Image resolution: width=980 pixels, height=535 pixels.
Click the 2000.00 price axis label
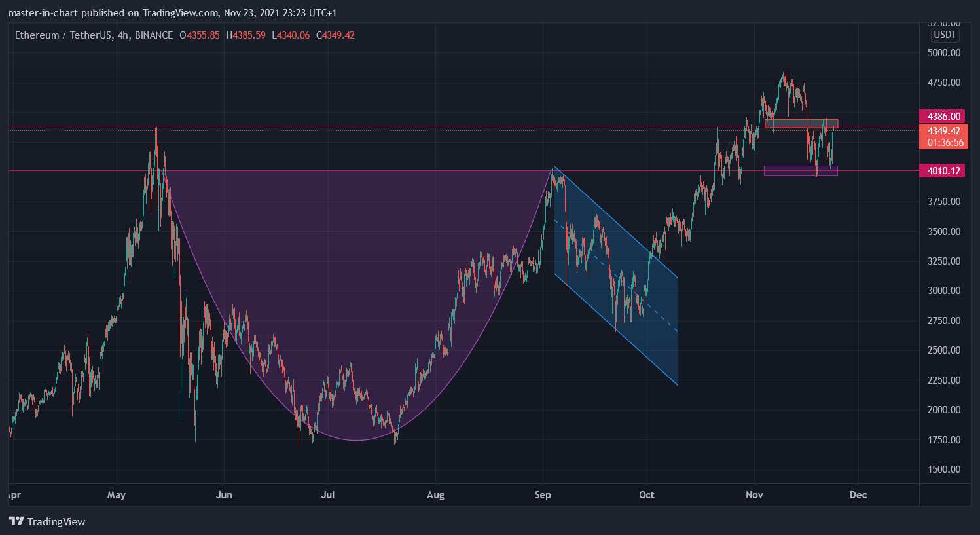[x=944, y=410]
